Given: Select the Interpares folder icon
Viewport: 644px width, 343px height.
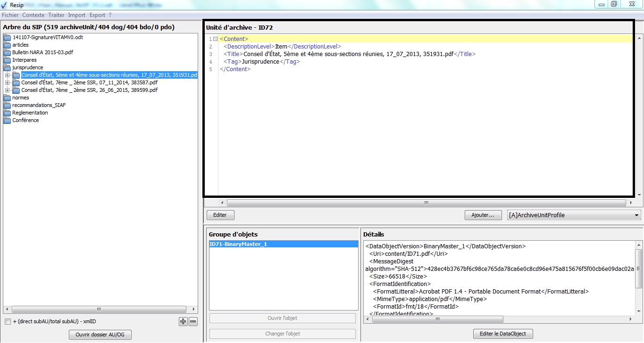Looking at the screenshot, I should (x=7, y=60).
